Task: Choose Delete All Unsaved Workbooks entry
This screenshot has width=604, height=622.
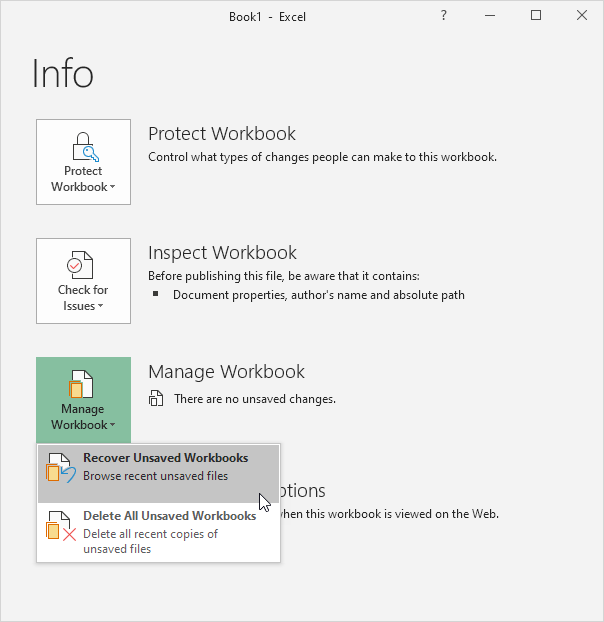Action: (x=159, y=532)
